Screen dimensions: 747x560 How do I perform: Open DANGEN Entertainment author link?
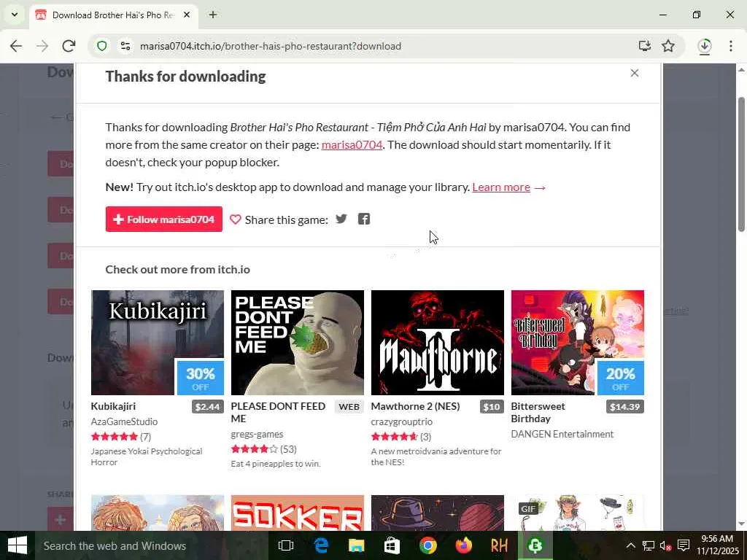click(562, 435)
